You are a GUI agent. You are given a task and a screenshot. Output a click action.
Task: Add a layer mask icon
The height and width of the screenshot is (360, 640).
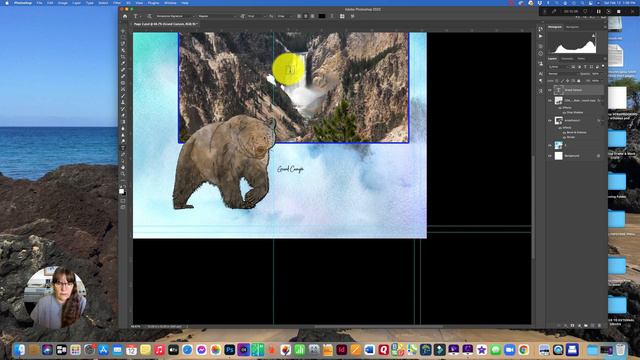coord(572,325)
